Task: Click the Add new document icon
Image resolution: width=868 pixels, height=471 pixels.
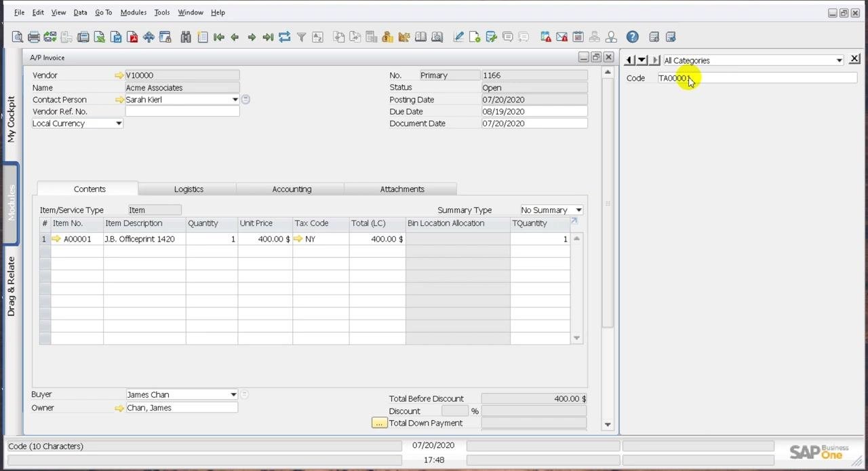Action: (202, 37)
